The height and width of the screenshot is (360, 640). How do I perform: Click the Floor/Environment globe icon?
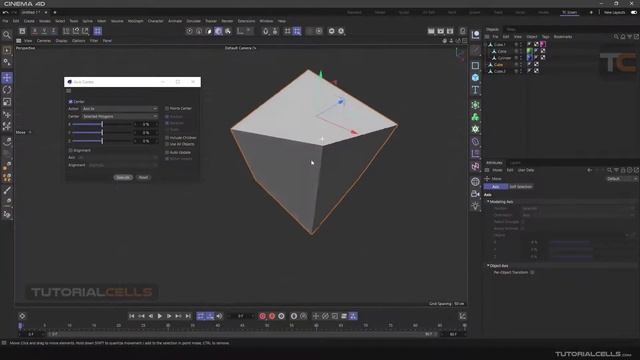click(x=475, y=182)
